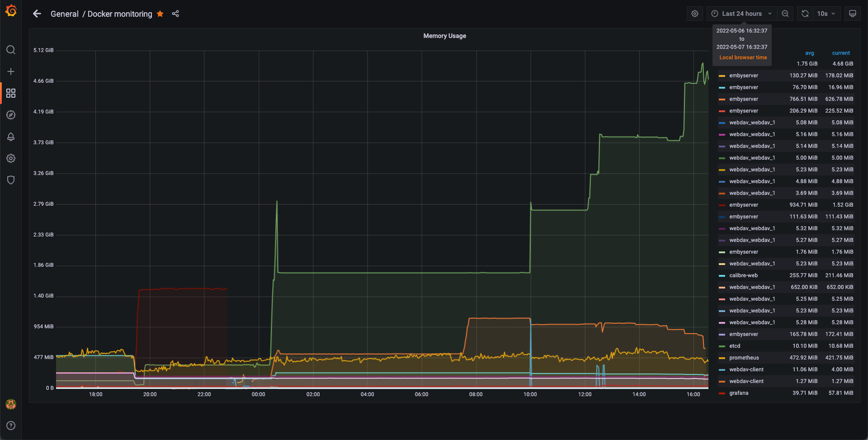Image resolution: width=868 pixels, height=440 pixels.
Task: Click the 4.68 GiB current value
Action: coord(843,64)
